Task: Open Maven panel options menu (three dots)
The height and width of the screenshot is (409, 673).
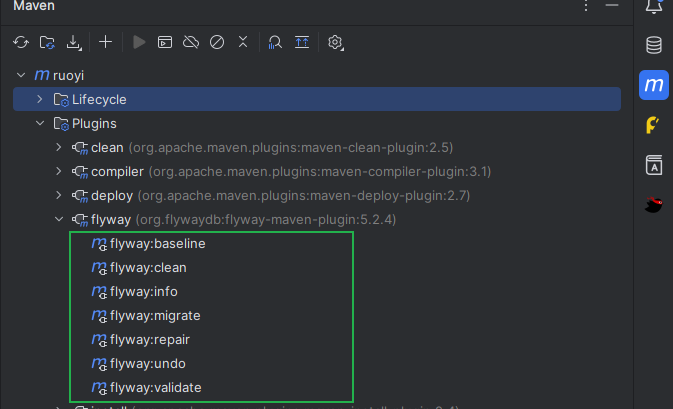Action: 586,7
